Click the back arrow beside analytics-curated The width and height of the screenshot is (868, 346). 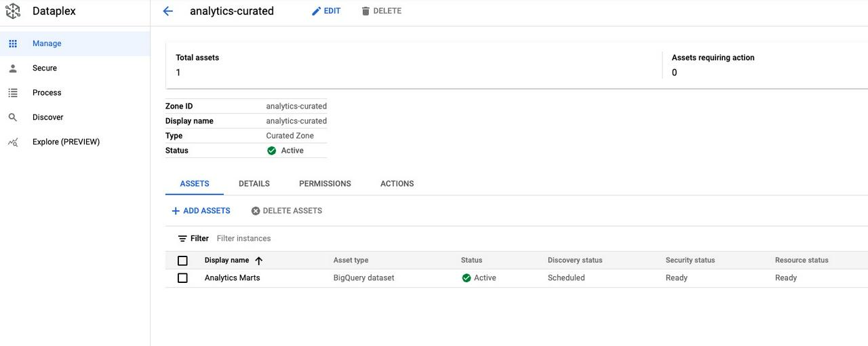[x=168, y=11]
